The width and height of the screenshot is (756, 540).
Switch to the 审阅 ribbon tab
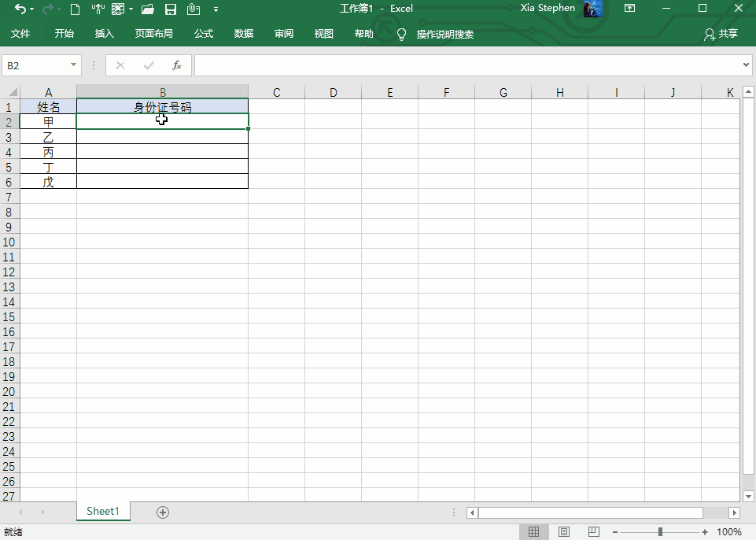[283, 33]
